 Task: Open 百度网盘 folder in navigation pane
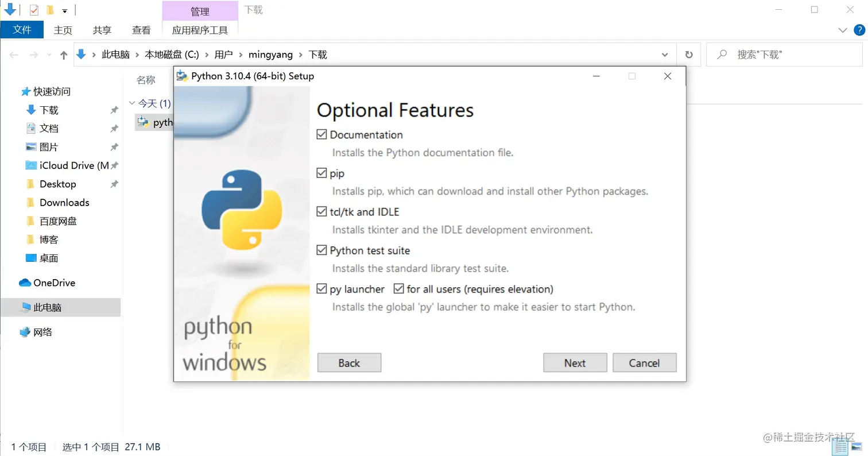58,221
